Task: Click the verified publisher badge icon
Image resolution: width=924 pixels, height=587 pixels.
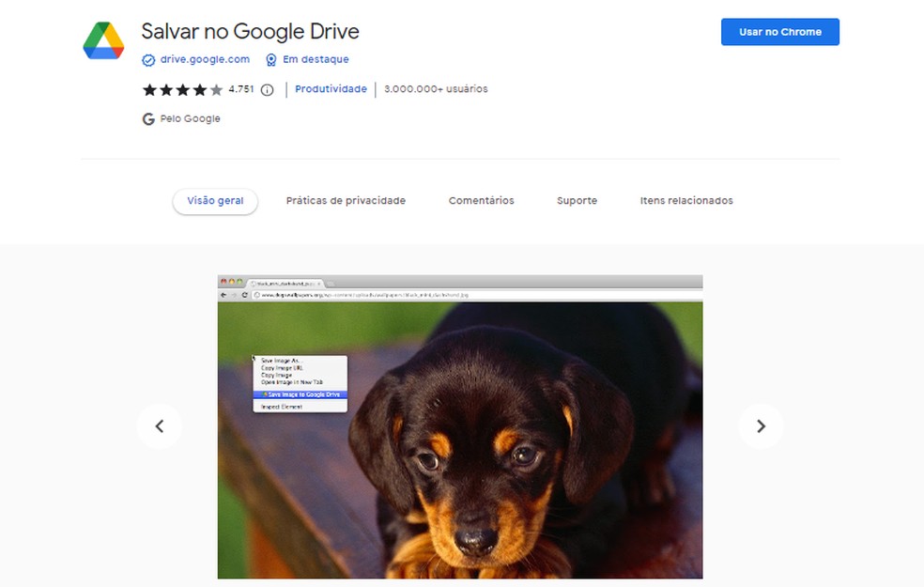Action: 148,60
